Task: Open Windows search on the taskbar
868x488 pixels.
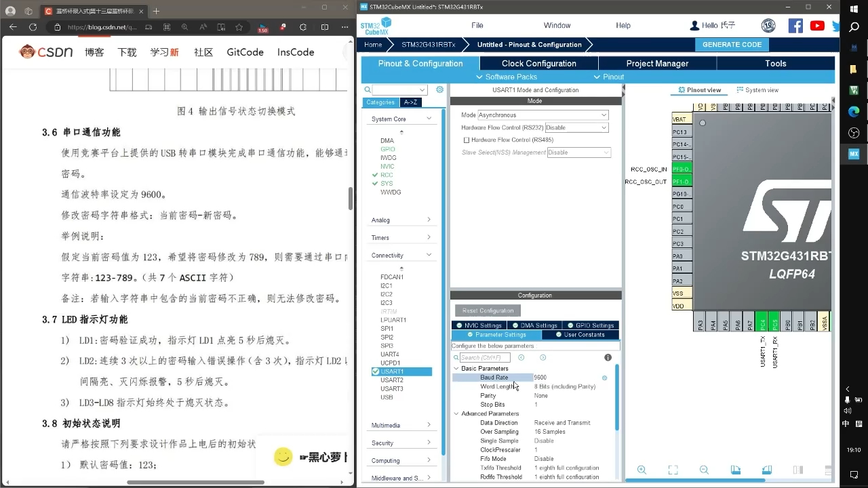Action: coord(854,27)
